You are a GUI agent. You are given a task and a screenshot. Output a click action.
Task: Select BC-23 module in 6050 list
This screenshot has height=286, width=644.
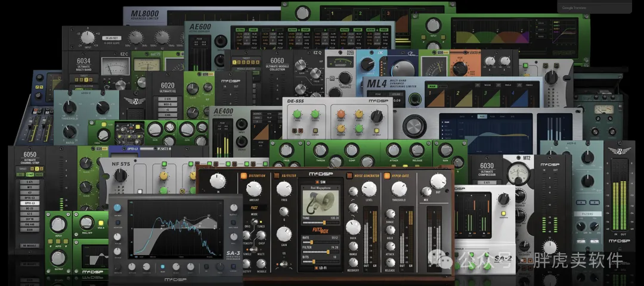(x=30, y=209)
